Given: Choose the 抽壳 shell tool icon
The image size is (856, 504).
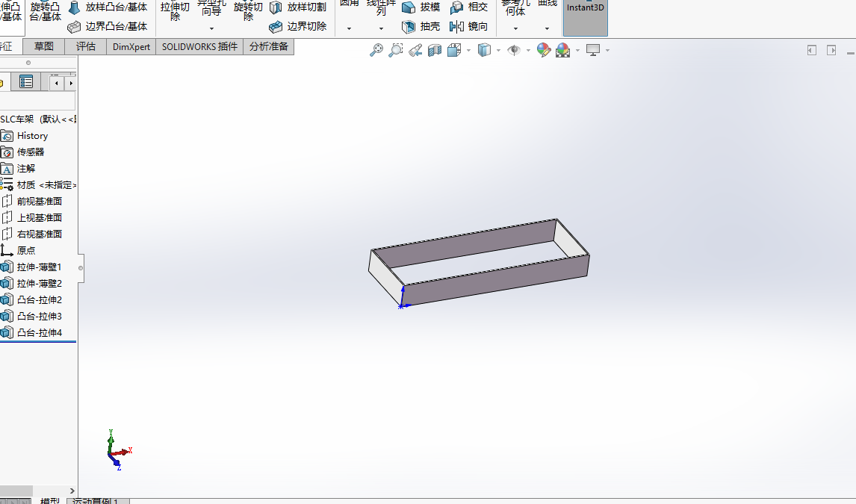Looking at the screenshot, I should coord(409,27).
